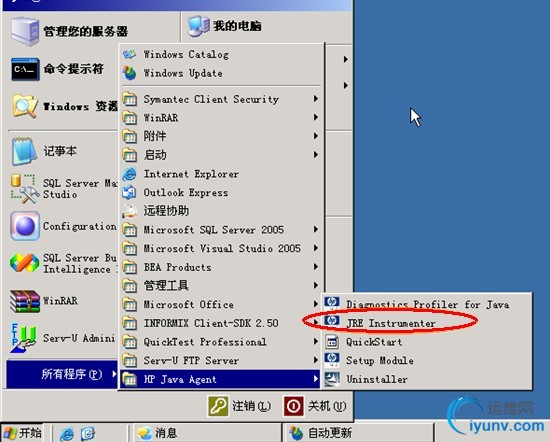
Task: Expand the BEA Products submenu arrow
Action: click(x=316, y=267)
